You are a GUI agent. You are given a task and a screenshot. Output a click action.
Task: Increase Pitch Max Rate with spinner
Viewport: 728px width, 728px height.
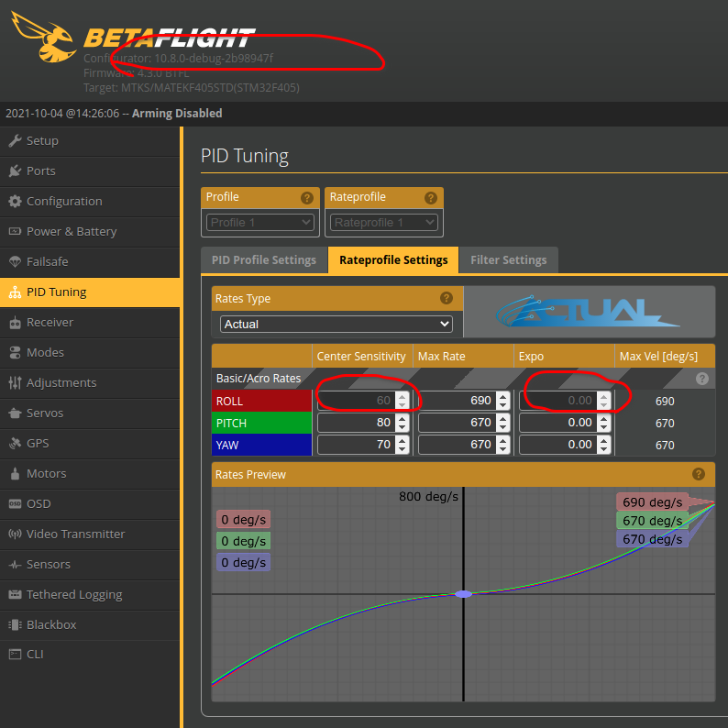502,418
